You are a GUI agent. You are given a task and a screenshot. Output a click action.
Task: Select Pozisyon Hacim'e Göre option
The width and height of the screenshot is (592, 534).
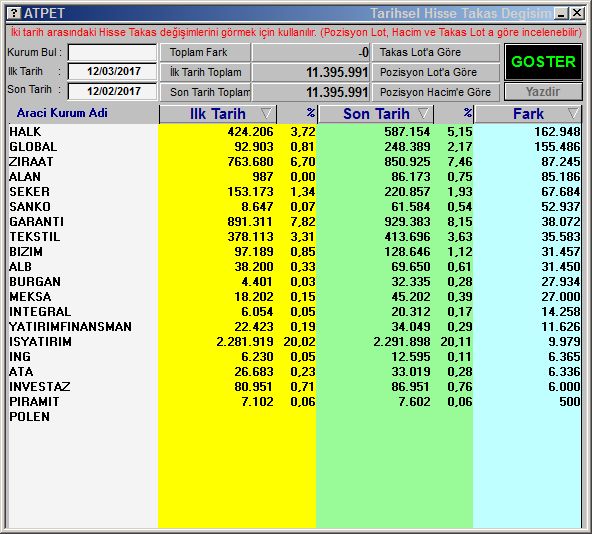[x=436, y=92]
